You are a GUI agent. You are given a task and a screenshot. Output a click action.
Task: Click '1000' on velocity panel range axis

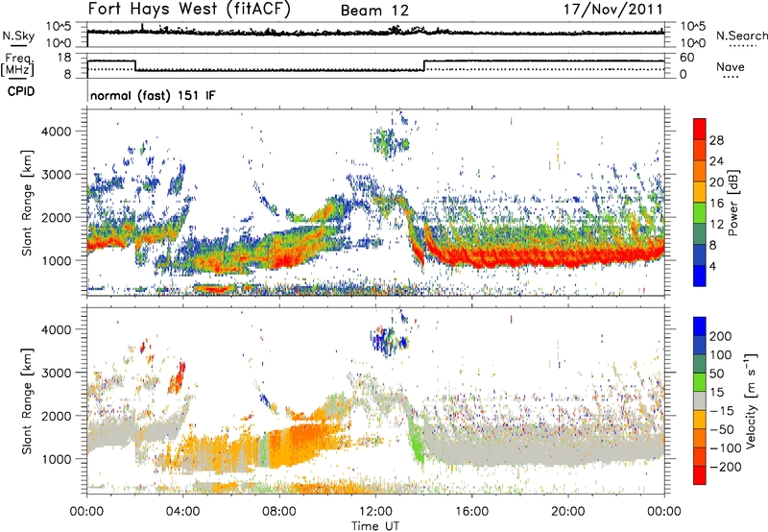(56, 459)
